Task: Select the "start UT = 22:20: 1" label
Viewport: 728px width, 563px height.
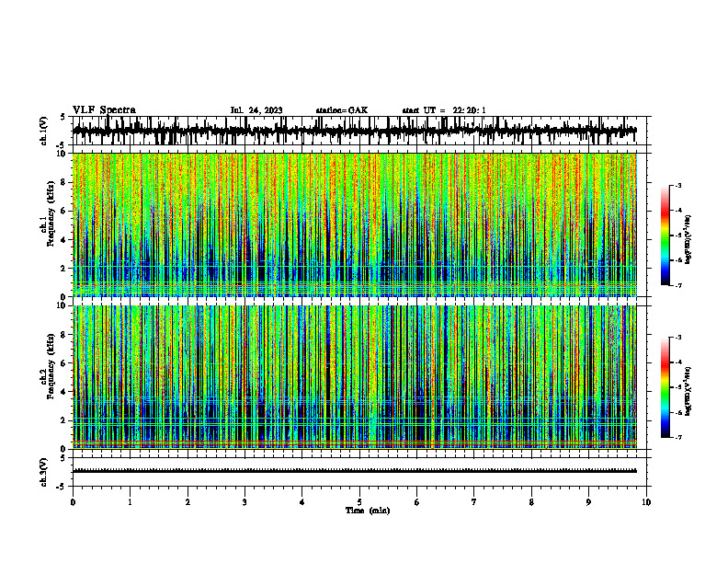Action: [444, 110]
